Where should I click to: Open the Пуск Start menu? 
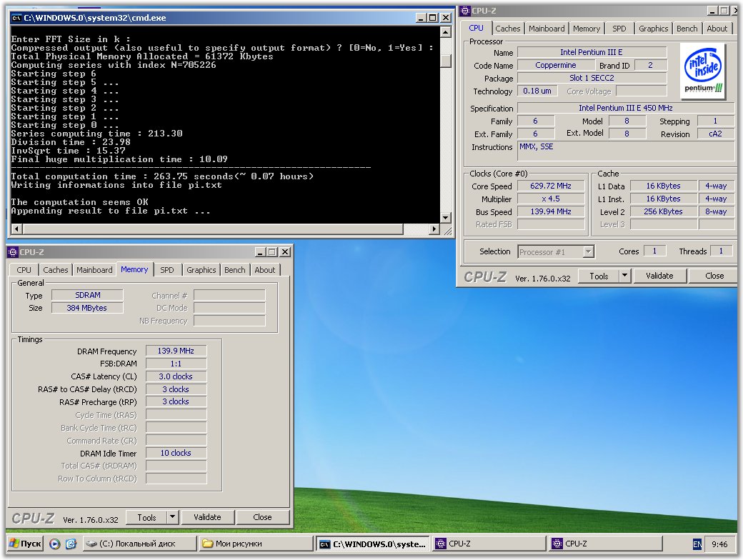tap(26, 544)
